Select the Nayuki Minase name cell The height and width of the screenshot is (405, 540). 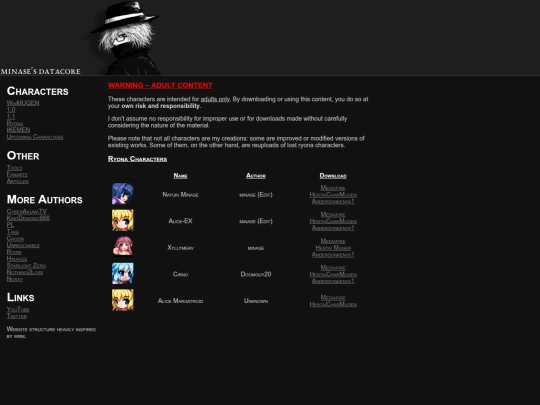[x=180, y=195]
